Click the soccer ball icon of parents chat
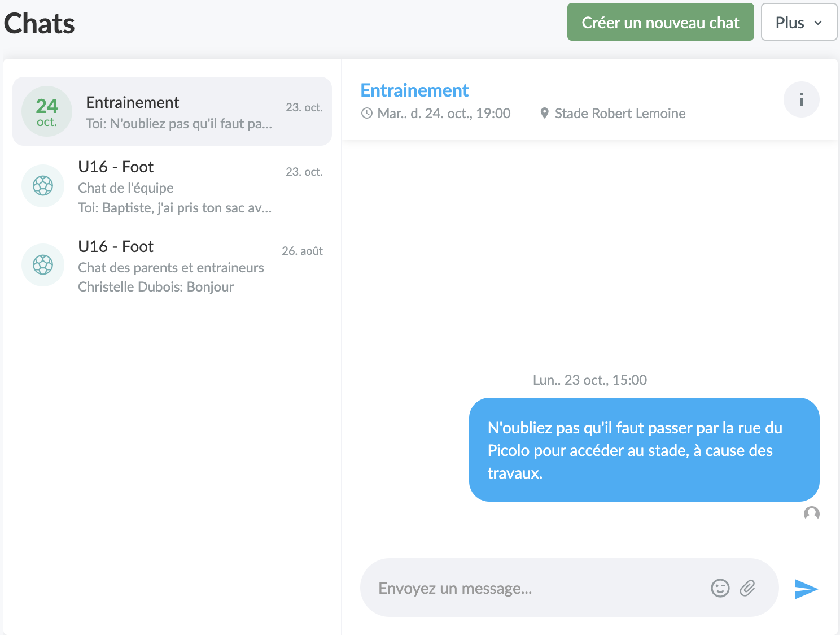 click(43, 264)
